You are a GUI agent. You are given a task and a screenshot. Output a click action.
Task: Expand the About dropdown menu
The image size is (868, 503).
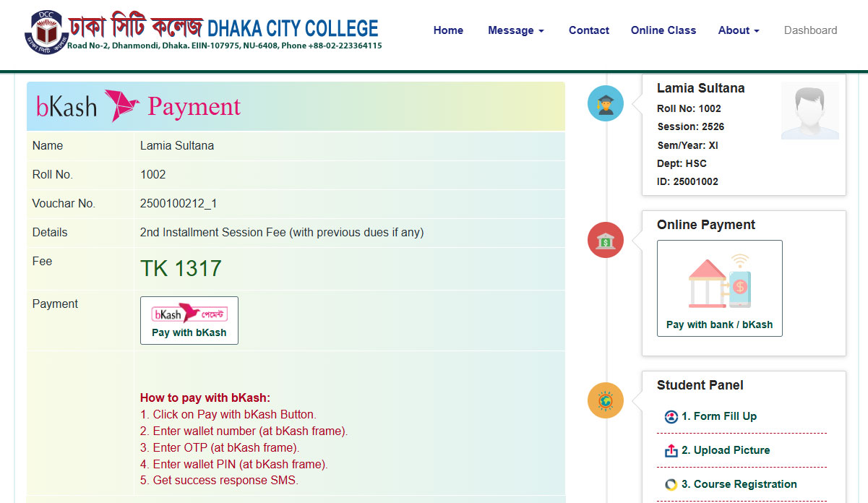coord(738,30)
